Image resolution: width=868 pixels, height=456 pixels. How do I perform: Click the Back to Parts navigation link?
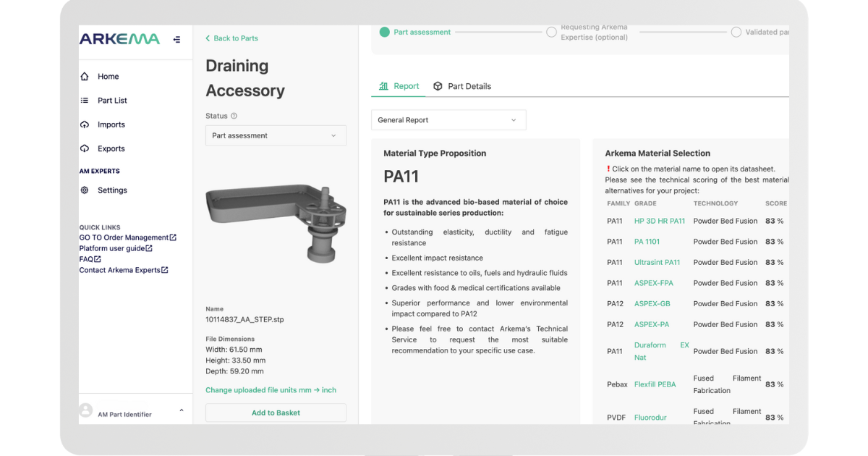(233, 38)
